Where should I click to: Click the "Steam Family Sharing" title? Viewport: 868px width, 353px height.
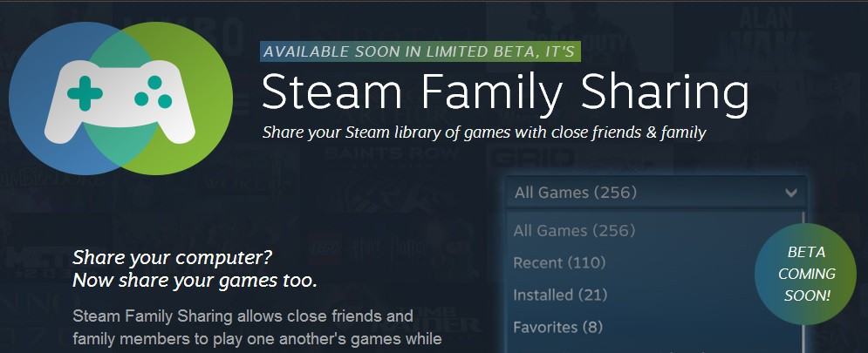tap(505, 93)
